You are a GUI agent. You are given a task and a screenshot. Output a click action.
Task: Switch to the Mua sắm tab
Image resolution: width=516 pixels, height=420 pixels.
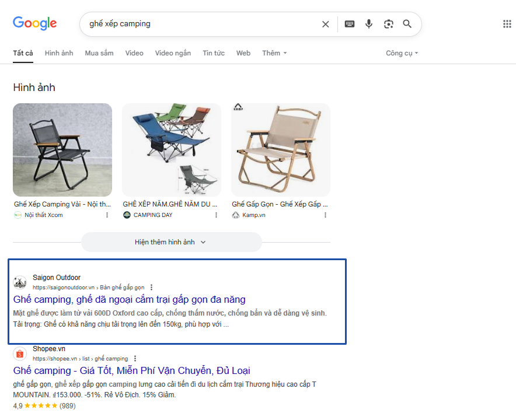pos(99,53)
